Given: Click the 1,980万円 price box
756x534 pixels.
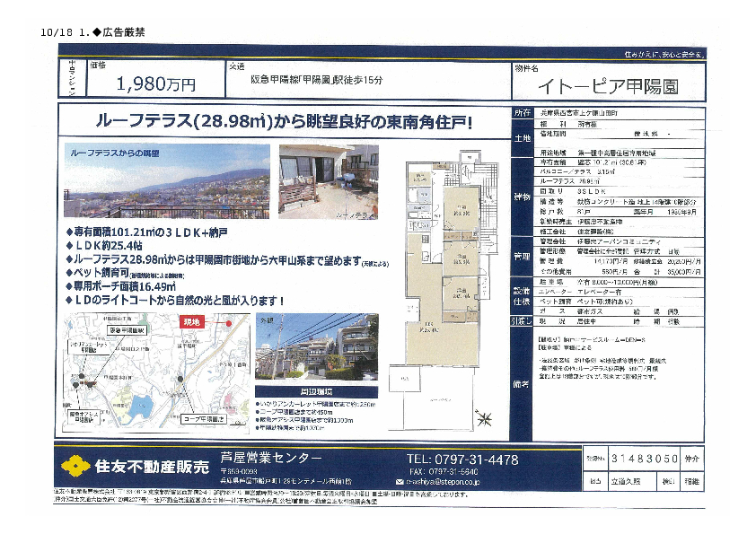Looking at the screenshot, I should pos(156,84).
